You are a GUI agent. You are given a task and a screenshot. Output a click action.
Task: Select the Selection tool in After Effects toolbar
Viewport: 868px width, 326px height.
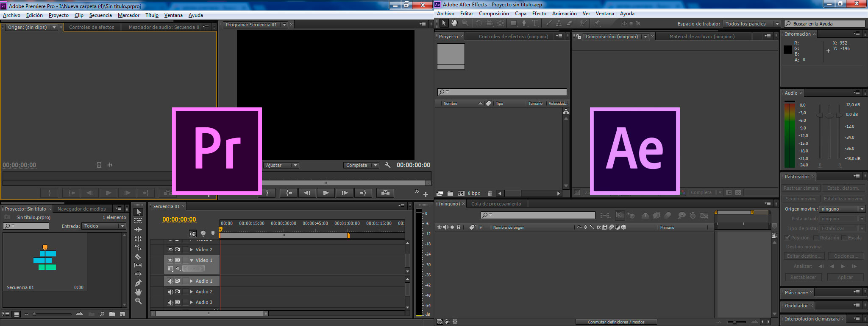(x=444, y=23)
